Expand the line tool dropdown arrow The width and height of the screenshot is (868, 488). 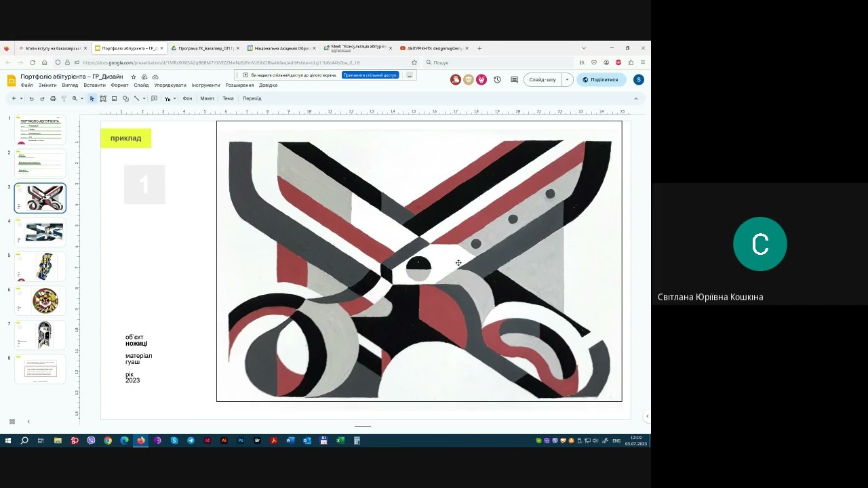144,98
